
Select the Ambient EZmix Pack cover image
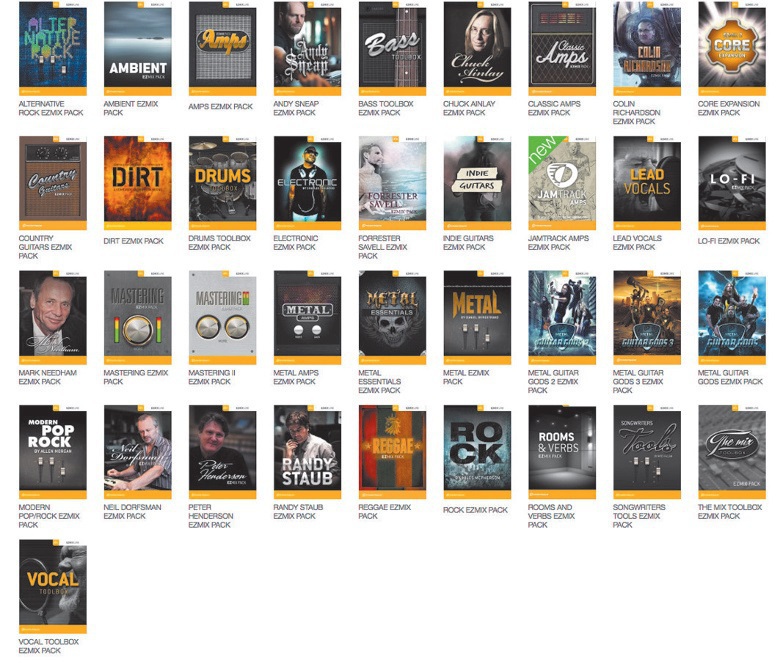coord(137,49)
